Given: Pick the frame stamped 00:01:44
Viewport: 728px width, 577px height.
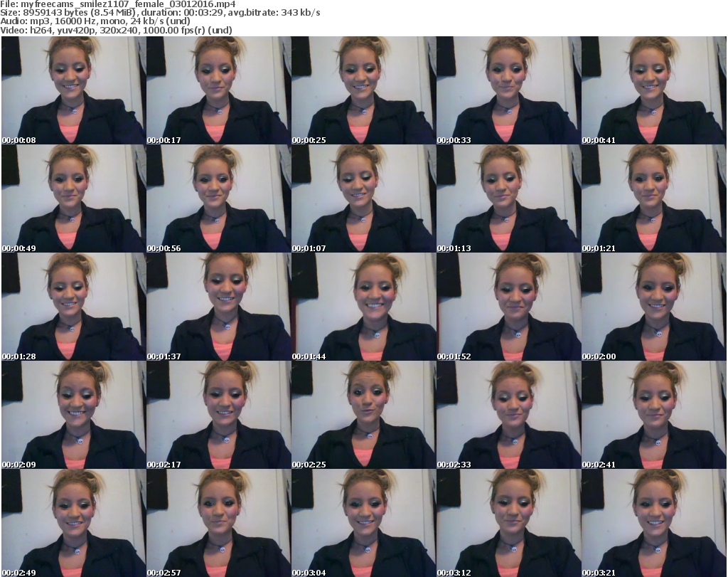Looking at the screenshot, I should (363, 307).
